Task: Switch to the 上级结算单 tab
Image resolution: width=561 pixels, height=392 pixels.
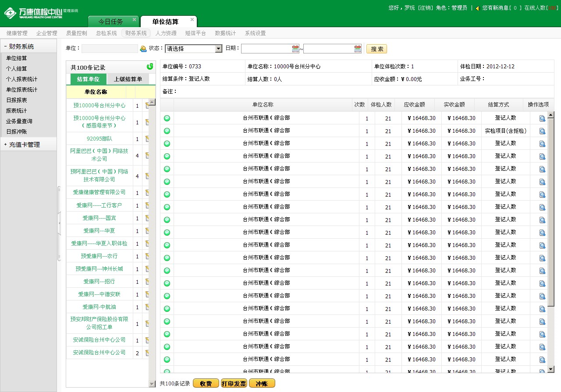Action: [128, 79]
